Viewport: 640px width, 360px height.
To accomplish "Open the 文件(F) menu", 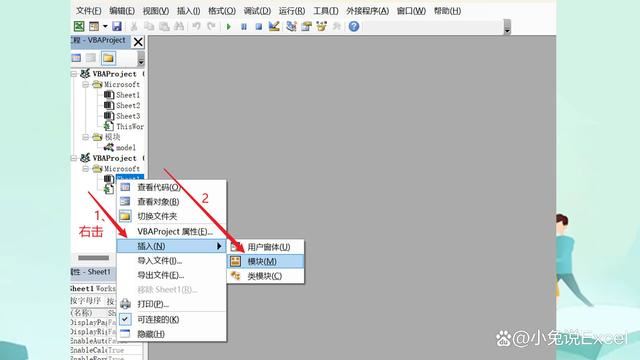I will click(x=89, y=11).
